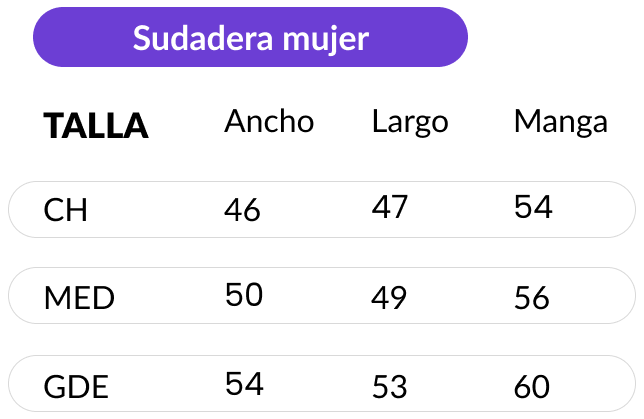Select the CH size label
Viewport: 644px width, 419px height.
pyautogui.click(x=65, y=210)
